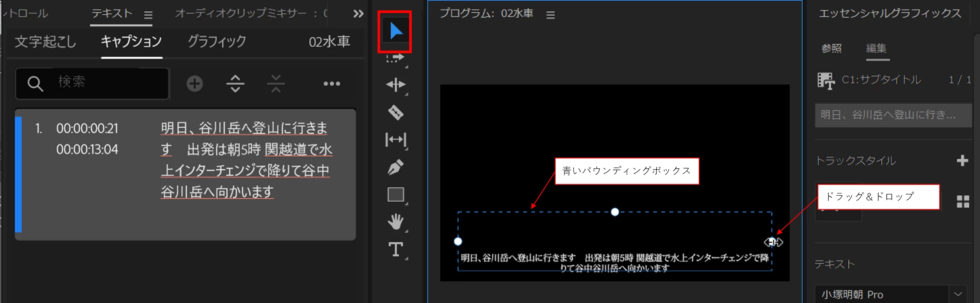Select the Rectangle tool

pos(396,195)
